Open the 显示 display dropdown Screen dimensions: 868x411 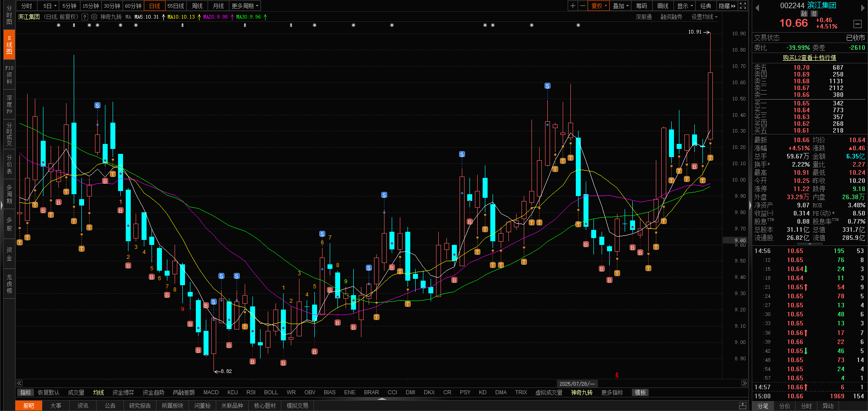pos(685,6)
